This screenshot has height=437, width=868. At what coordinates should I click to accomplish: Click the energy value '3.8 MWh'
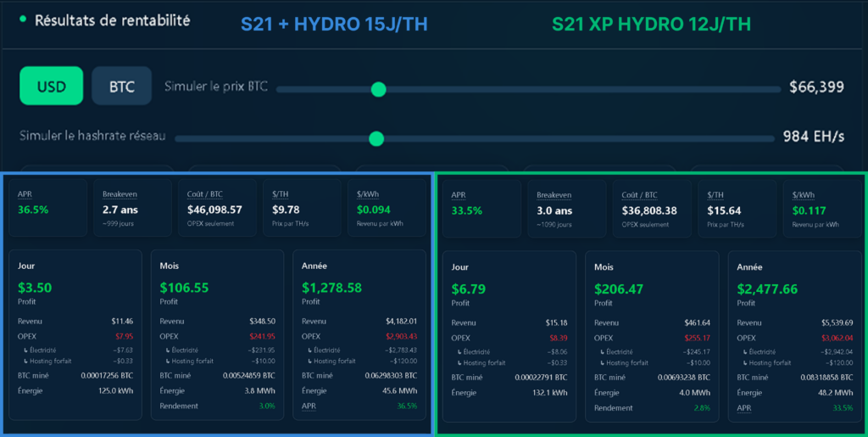pyautogui.click(x=261, y=390)
